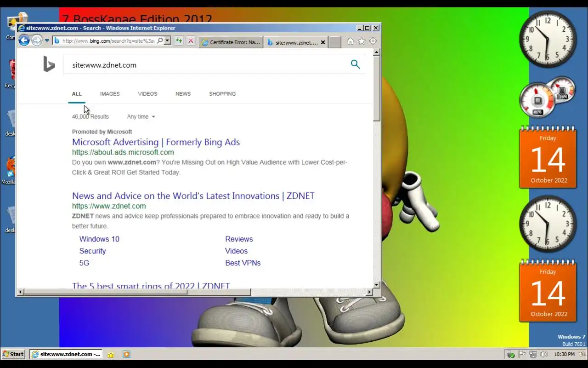Go to the IE home page icon
The width and height of the screenshot is (588, 368).
(x=351, y=41)
